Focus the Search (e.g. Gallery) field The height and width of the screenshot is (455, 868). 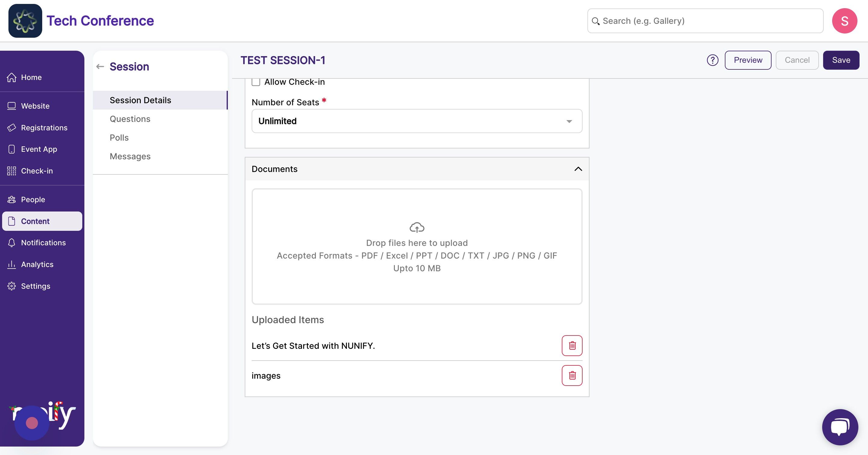point(705,21)
